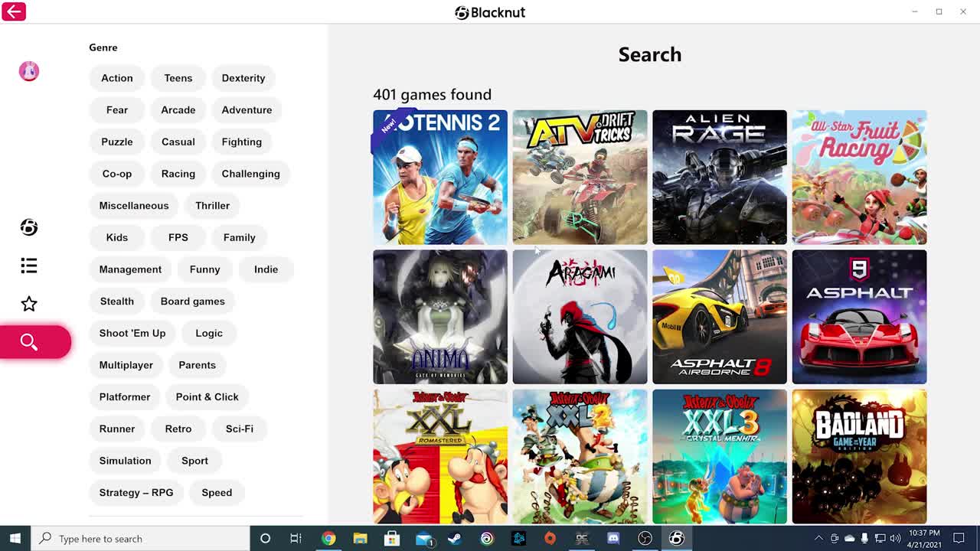Enable the Racing genre filter

point(178,174)
